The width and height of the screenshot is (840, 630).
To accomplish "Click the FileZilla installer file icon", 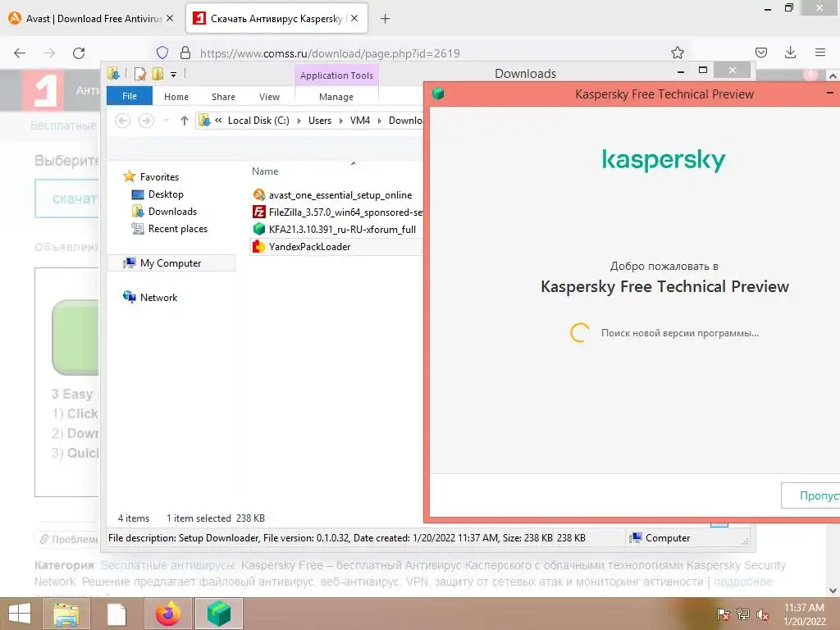I will [258, 212].
